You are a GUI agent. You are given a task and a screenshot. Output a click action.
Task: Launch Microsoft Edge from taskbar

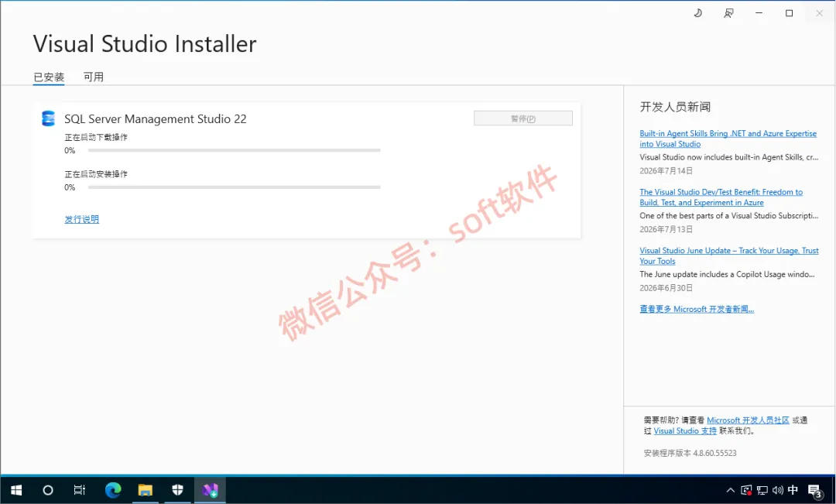click(113, 490)
